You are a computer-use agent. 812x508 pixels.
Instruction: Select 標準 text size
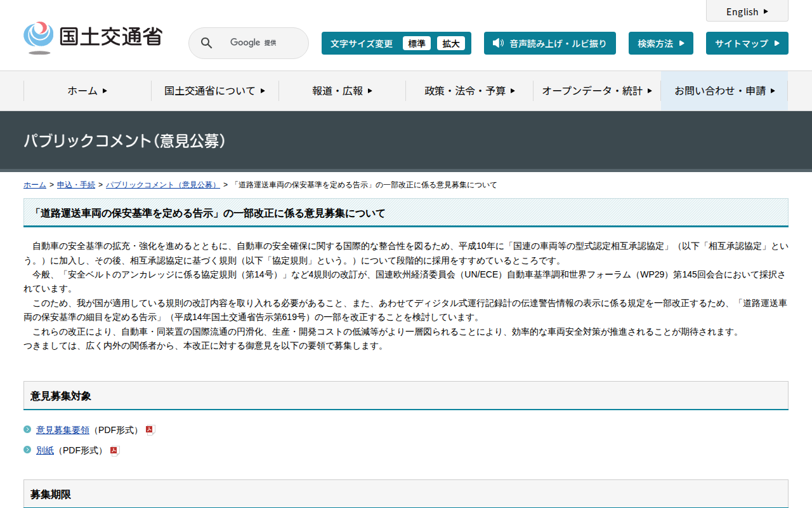point(417,43)
